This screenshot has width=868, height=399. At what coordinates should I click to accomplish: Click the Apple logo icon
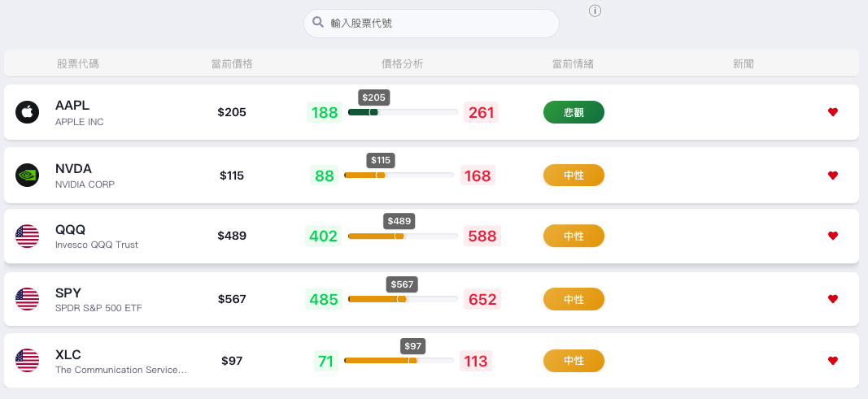27,112
